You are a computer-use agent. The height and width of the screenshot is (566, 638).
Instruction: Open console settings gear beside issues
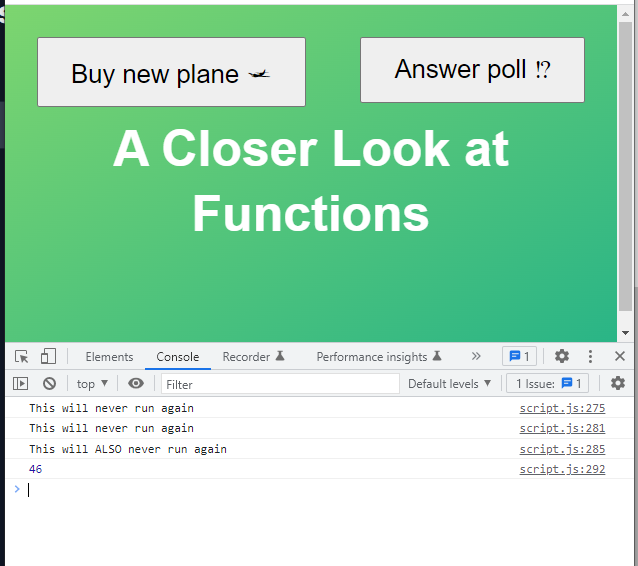[x=618, y=383]
